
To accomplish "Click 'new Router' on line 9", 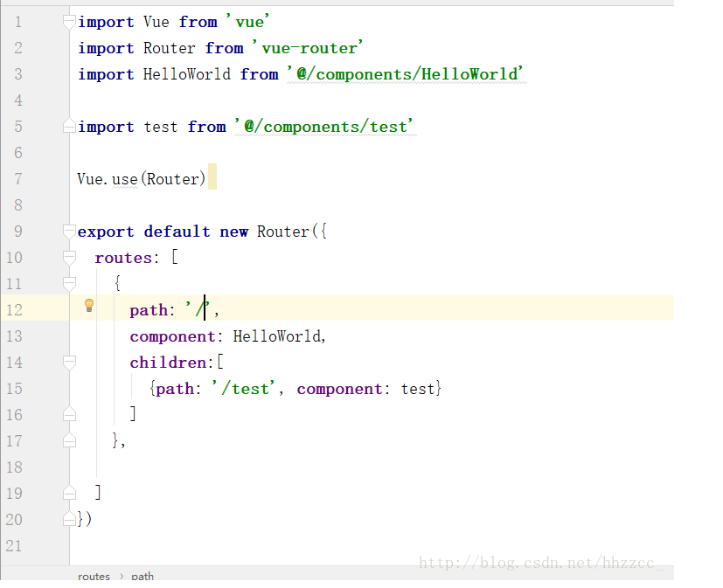I will (x=264, y=232).
